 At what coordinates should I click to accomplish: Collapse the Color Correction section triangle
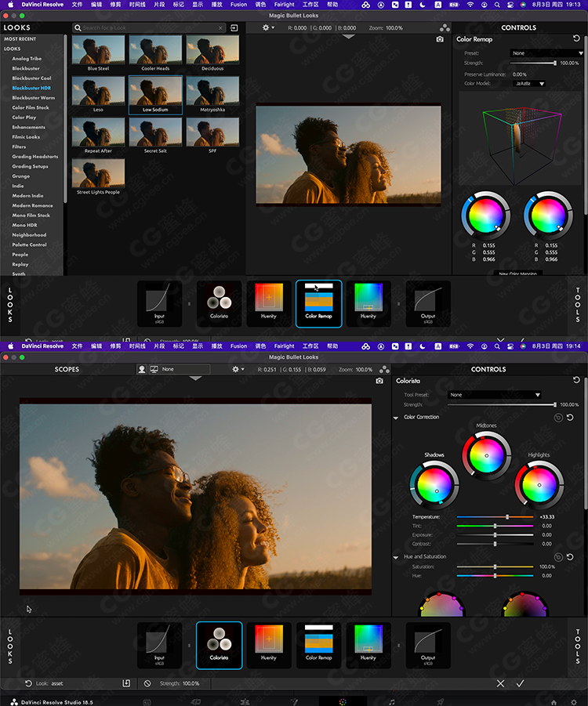coord(396,418)
